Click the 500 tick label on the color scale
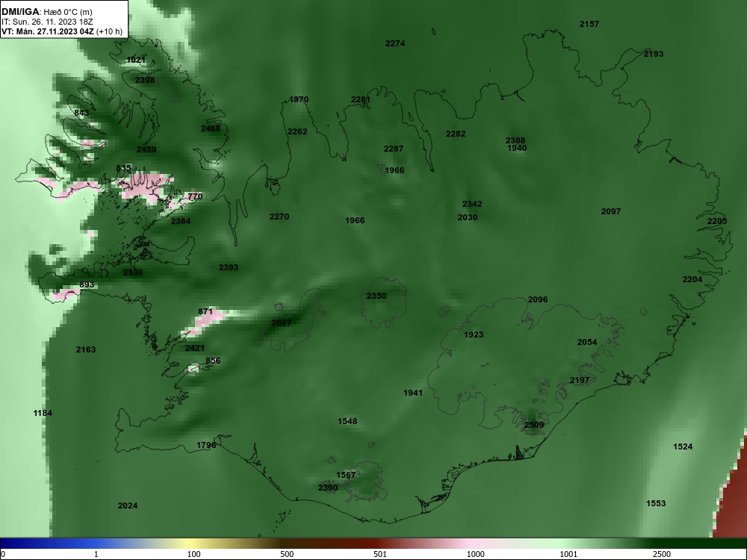The width and height of the screenshot is (747, 560). click(x=287, y=554)
